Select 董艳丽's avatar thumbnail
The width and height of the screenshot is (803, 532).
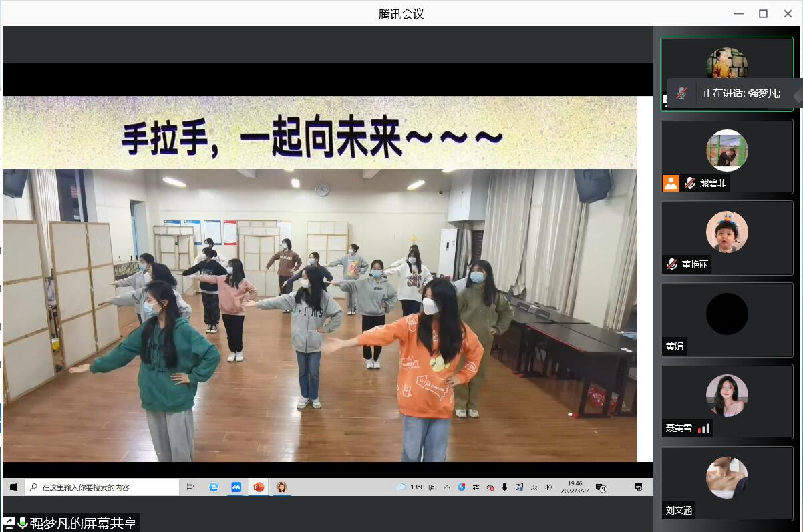[x=727, y=232]
